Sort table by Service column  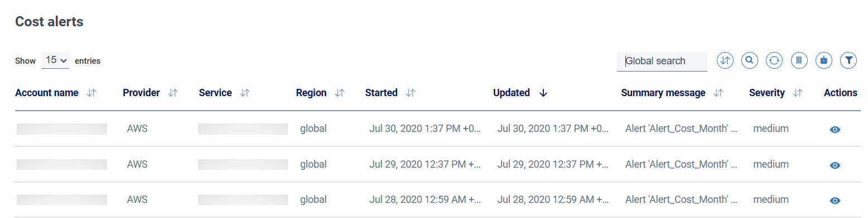244,93
